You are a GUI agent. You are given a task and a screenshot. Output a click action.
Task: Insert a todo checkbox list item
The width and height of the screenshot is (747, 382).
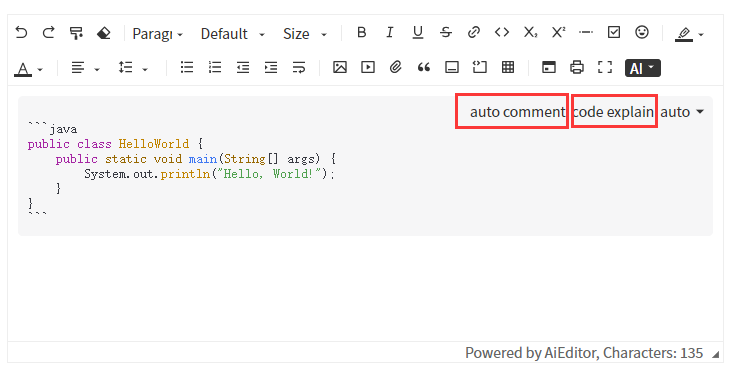point(614,32)
